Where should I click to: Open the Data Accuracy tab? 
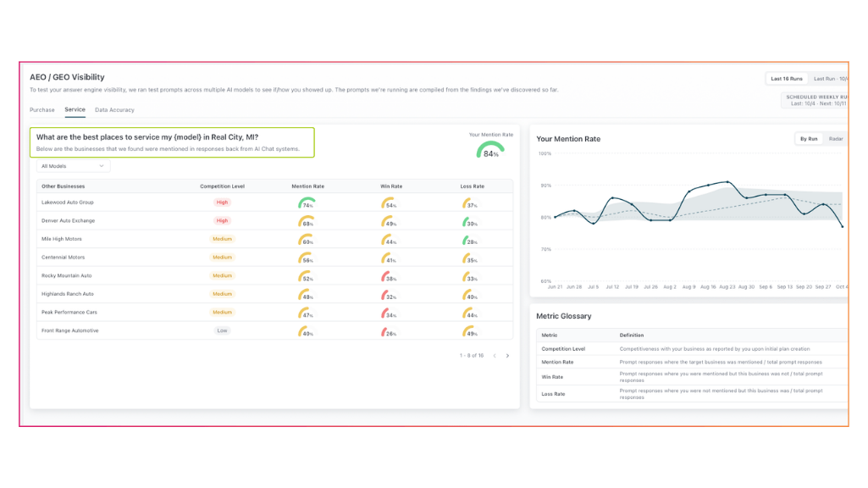click(114, 109)
